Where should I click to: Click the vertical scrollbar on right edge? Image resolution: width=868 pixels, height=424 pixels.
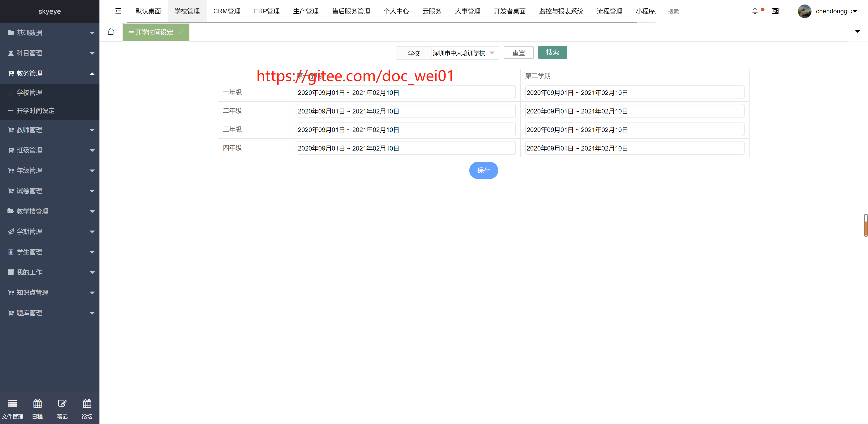click(866, 225)
